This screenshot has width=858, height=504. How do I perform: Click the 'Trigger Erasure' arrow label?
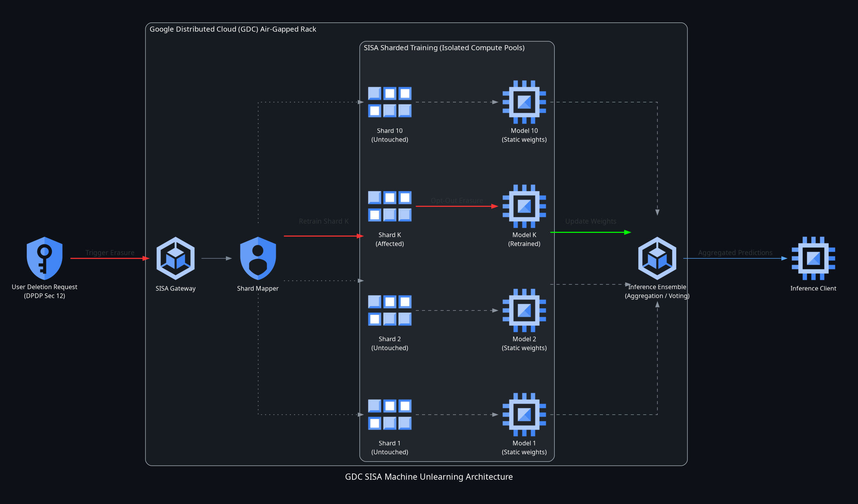[110, 253]
